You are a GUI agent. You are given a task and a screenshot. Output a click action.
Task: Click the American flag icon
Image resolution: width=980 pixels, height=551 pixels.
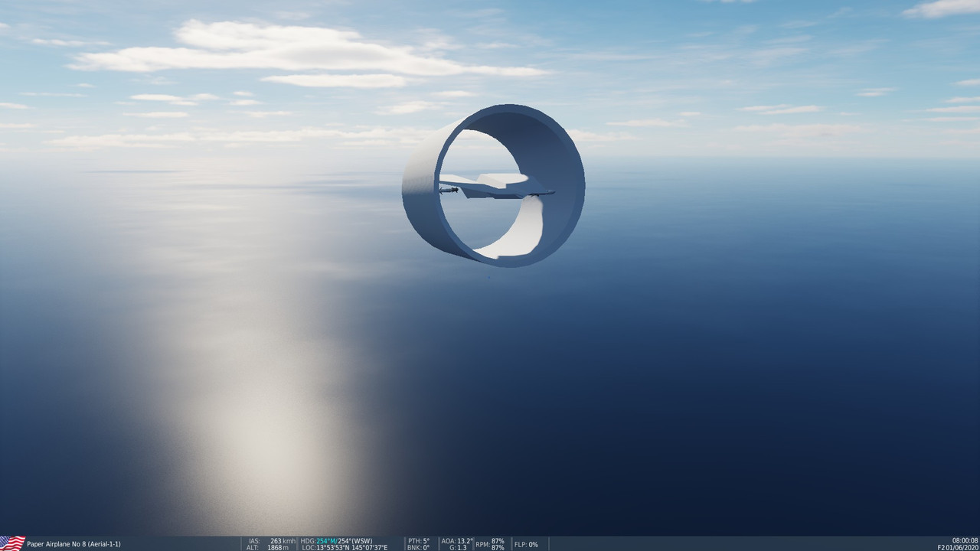tap(14, 543)
